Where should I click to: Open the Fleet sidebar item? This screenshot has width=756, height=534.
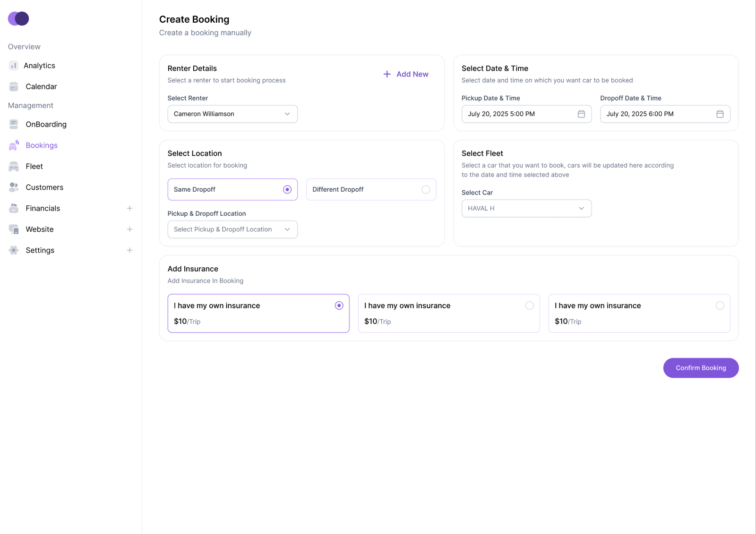[34, 166]
